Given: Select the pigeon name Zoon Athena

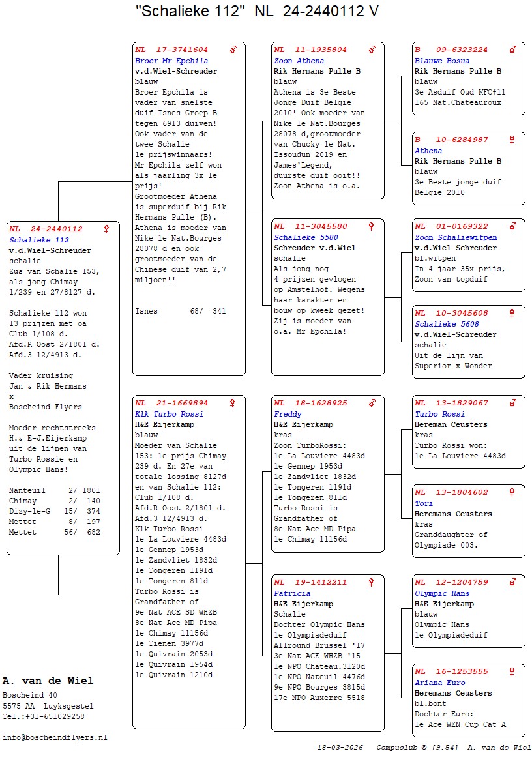Looking at the screenshot, I should pos(299,61).
